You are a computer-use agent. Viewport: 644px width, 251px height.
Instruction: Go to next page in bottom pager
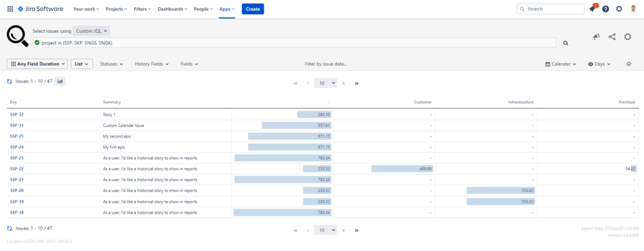(x=344, y=230)
